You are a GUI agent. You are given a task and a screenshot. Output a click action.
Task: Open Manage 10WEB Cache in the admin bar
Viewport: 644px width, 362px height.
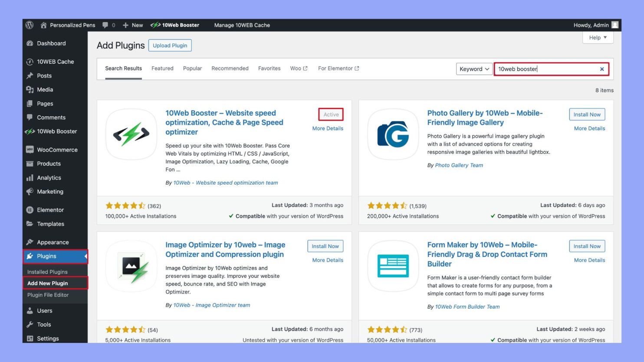pos(242,25)
